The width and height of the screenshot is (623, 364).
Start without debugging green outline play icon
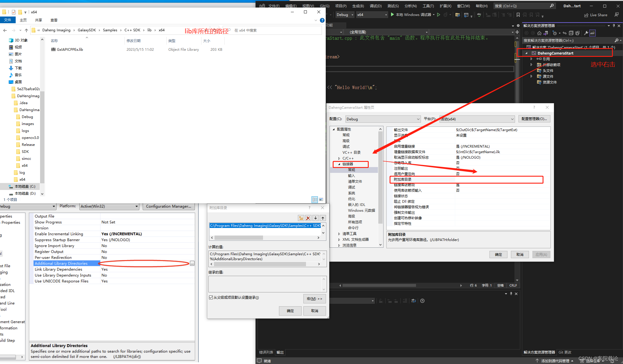coord(439,15)
